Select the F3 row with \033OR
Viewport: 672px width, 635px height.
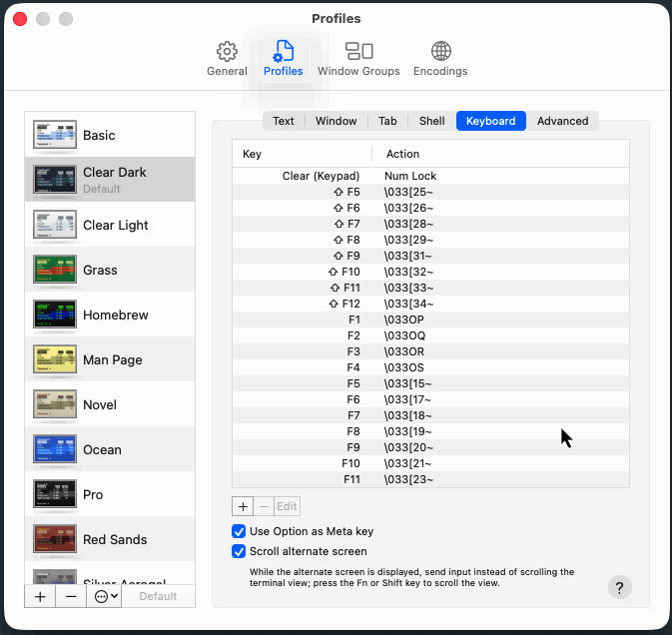click(x=430, y=351)
